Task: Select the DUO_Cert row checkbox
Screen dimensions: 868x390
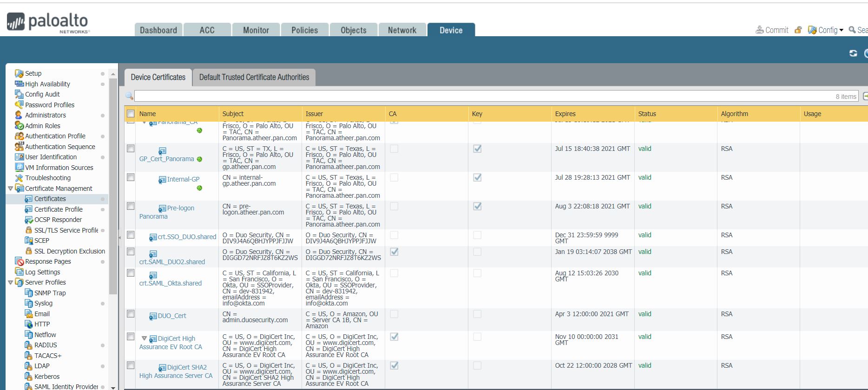Action: [x=131, y=314]
